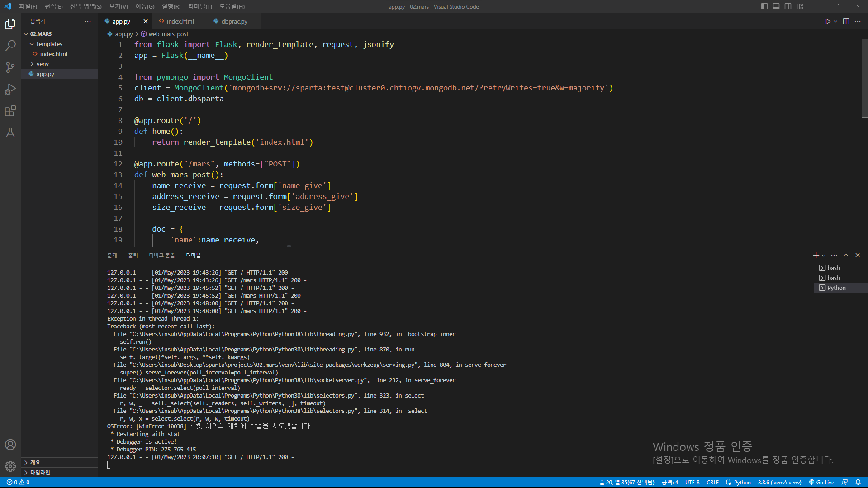The width and height of the screenshot is (868, 488).
Task: Open index.html in the explorer tree
Action: click(x=60, y=54)
